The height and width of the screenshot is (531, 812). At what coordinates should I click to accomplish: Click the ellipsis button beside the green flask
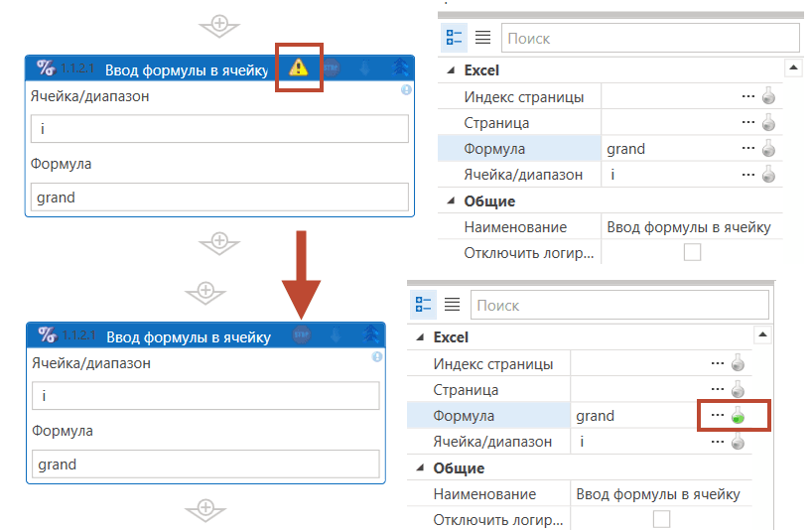click(718, 416)
